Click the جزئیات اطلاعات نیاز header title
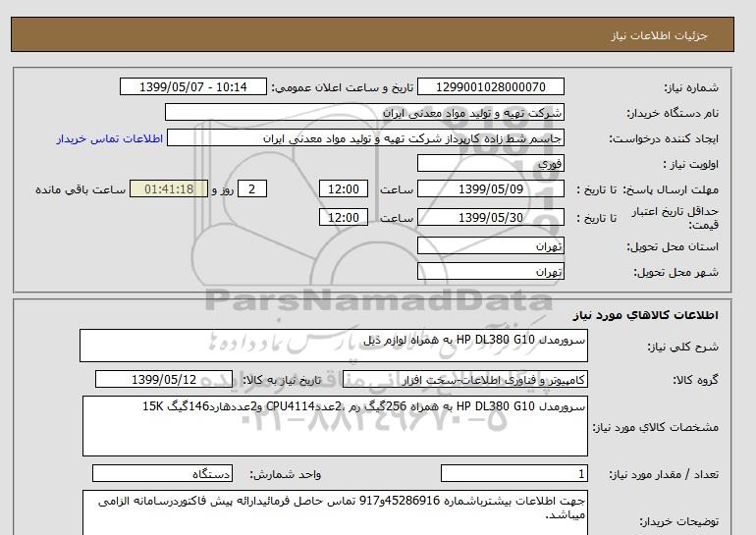756x535 pixels. (659, 35)
